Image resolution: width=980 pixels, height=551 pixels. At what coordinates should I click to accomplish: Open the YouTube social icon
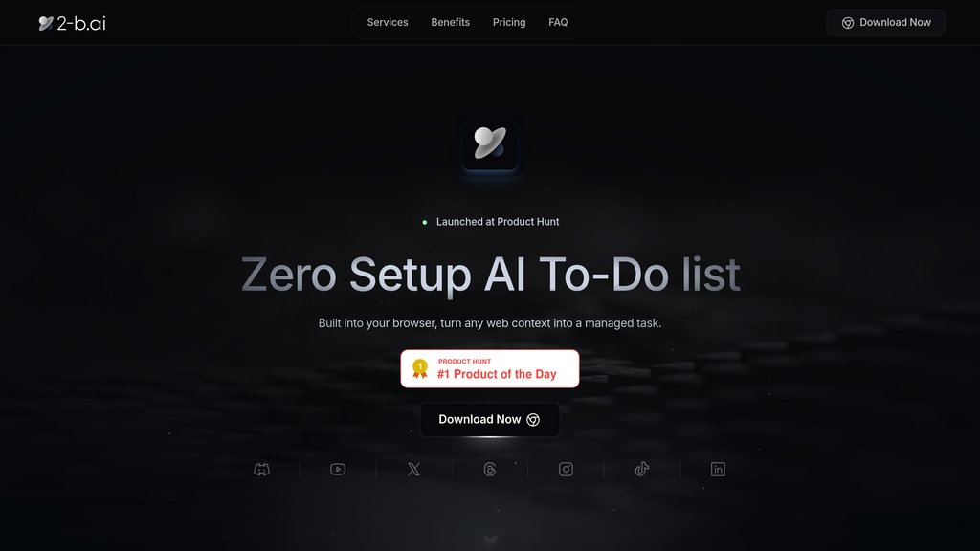(338, 469)
